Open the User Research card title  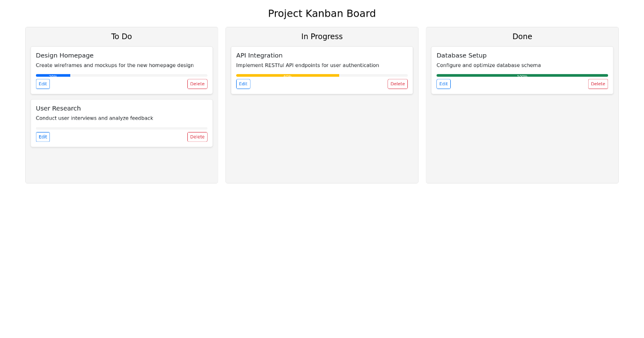tap(58, 108)
